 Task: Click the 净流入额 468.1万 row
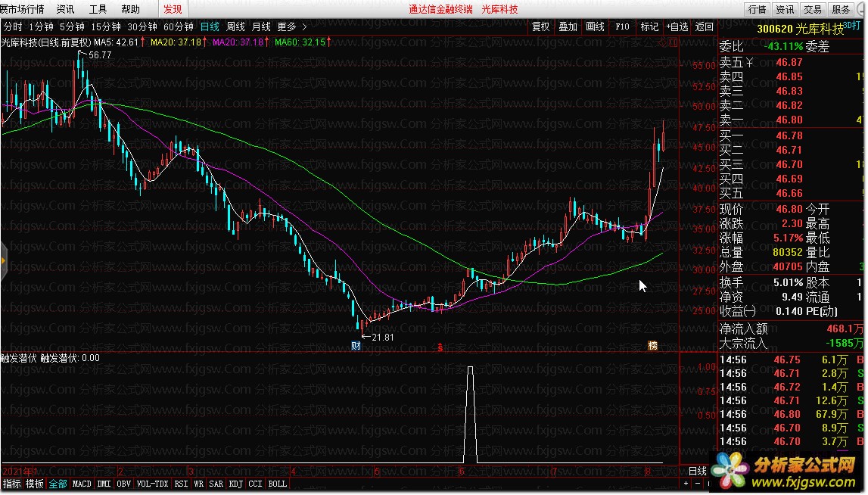pyautogui.click(x=791, y=329)
